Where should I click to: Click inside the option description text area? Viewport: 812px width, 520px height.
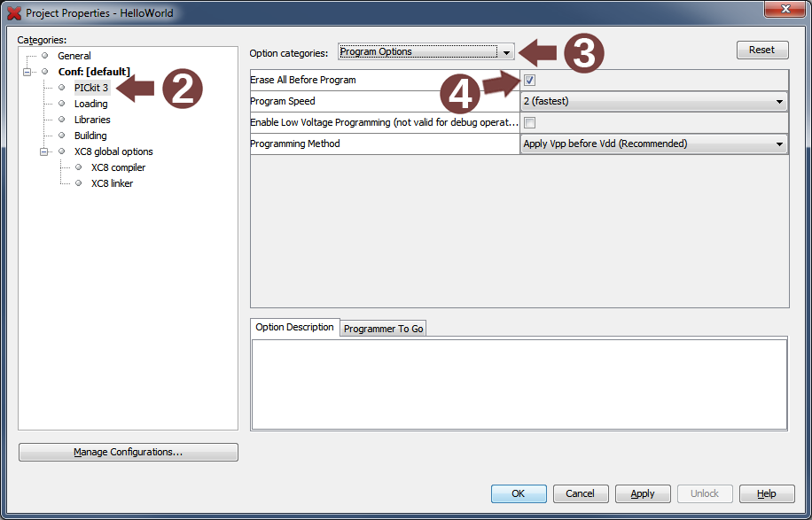519,384
